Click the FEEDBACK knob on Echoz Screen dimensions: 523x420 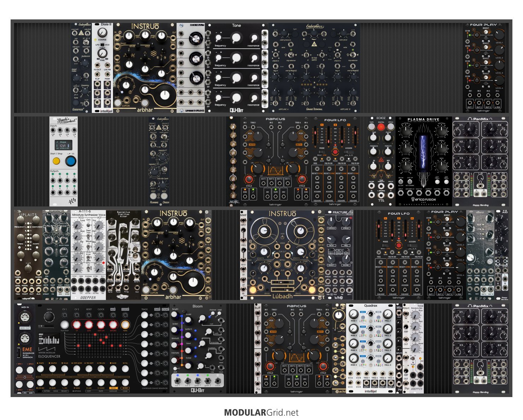[x=373, y=151]
